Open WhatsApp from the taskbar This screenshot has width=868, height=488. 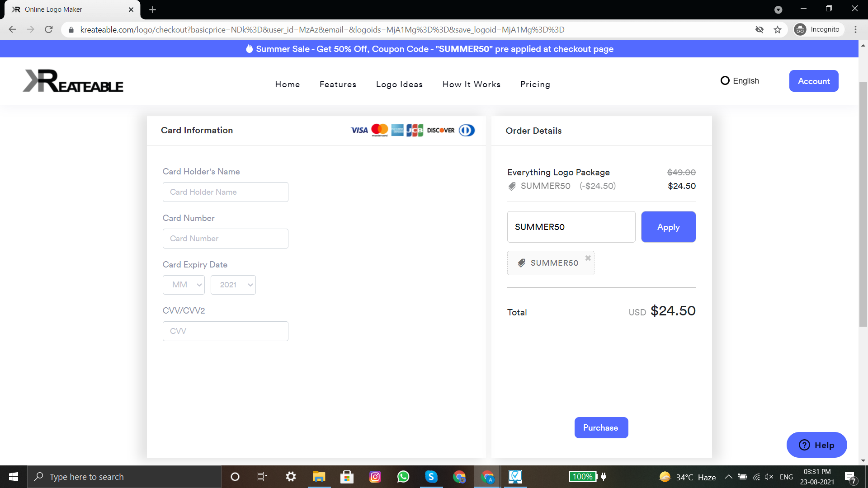(x=403, y=477)
